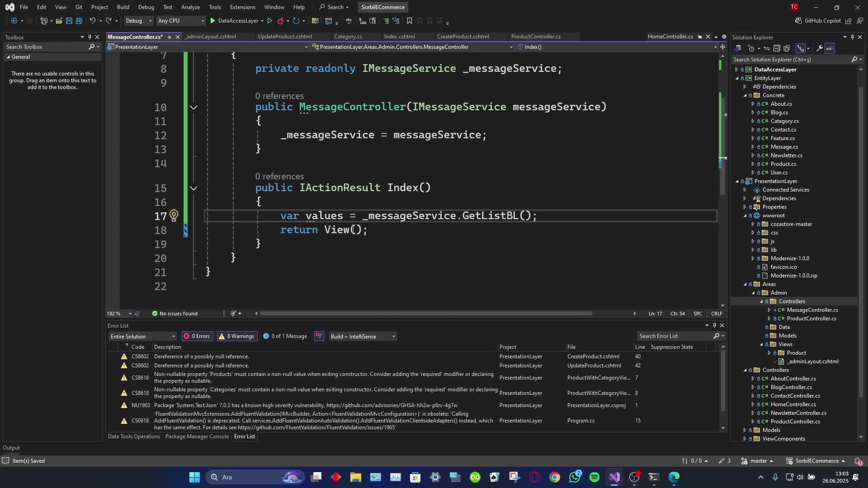Click the Open File folder icon
Viewport: 868px width, 488px height.
coord(59,21)
